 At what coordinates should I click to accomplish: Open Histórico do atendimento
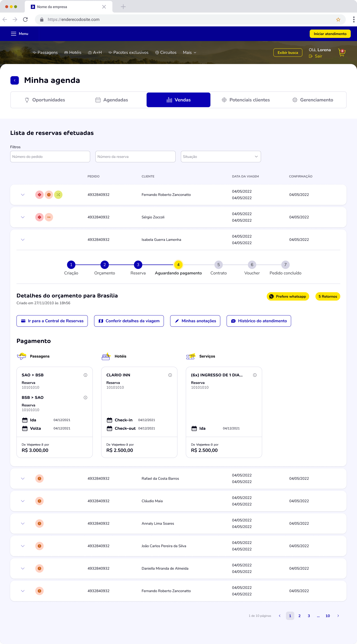click(x=258, y=321)
